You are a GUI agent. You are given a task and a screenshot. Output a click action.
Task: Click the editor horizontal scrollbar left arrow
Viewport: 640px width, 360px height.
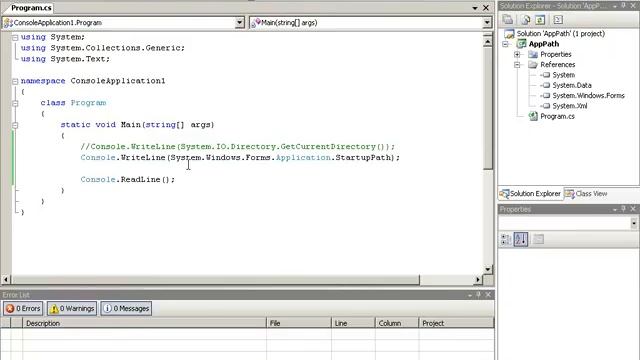click(6, 280)
